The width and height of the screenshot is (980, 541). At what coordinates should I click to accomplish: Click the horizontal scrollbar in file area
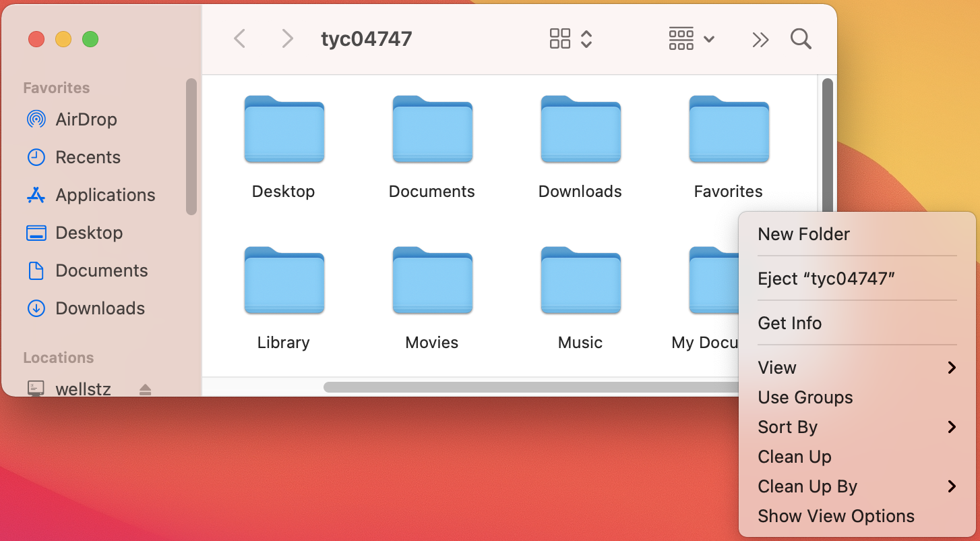pyautogui.click(x=526, y=387)
